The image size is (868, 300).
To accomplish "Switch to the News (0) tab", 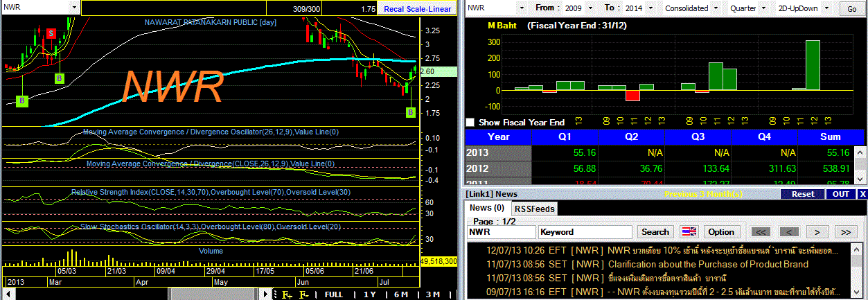I will pyautogui.click(x=487, y=208).
